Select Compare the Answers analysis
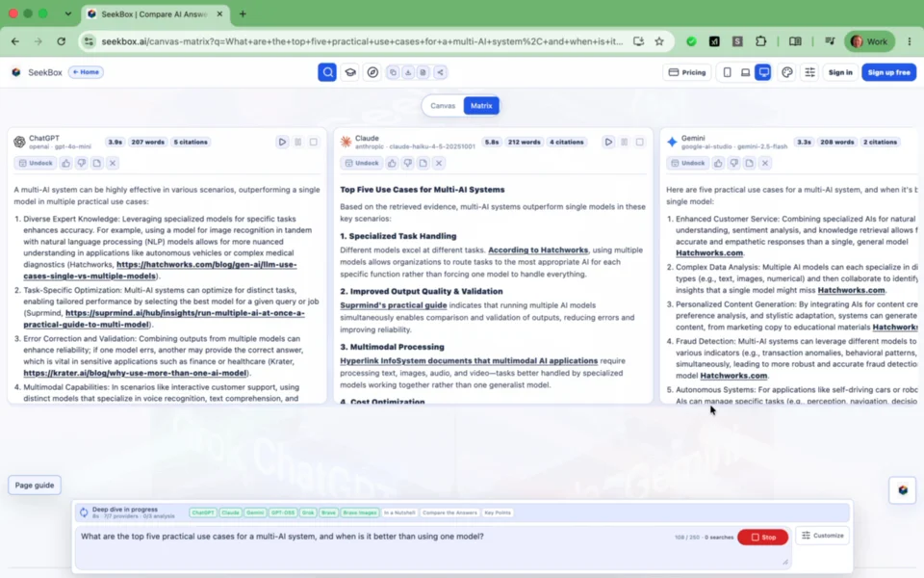Image resolution: width=924 pixels, height=578 pixels. (449, 512)
